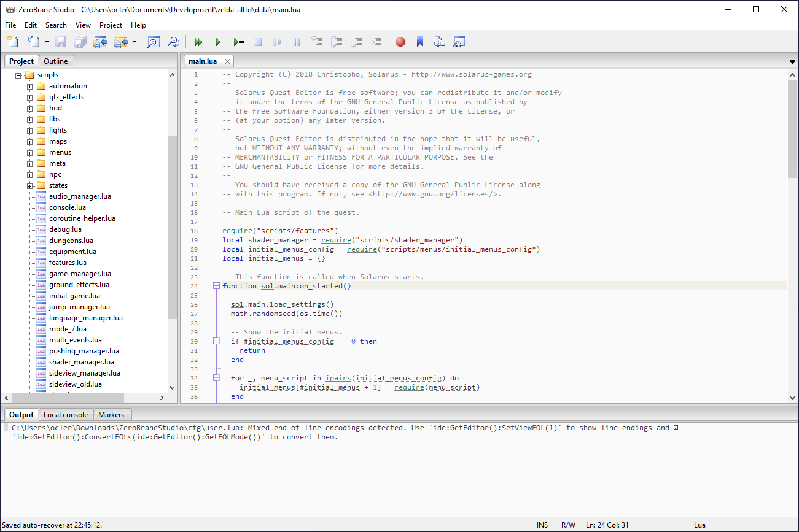Viewport: 799px width, 532px height.
Task: Select features.lua in project tree
Action: click(x=68, y=263)
